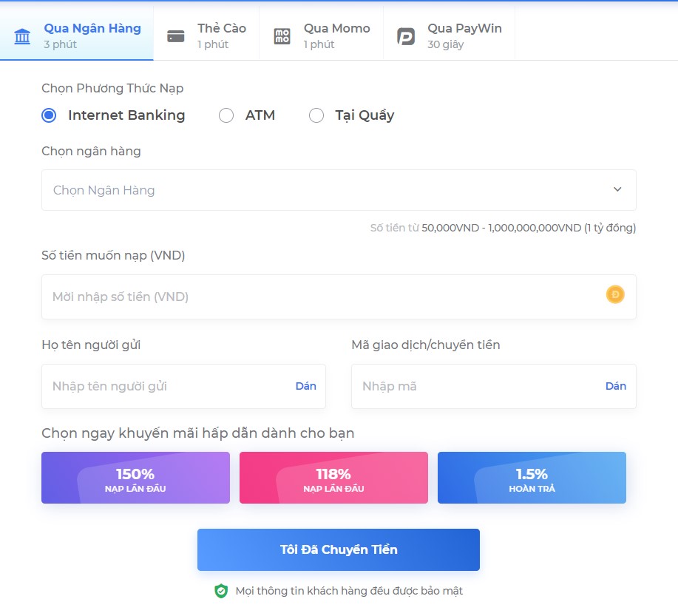The width and height of the screenshot is (678, 616).
Task: Focus the Nhập mã input field
Action: tap(494, 386)
